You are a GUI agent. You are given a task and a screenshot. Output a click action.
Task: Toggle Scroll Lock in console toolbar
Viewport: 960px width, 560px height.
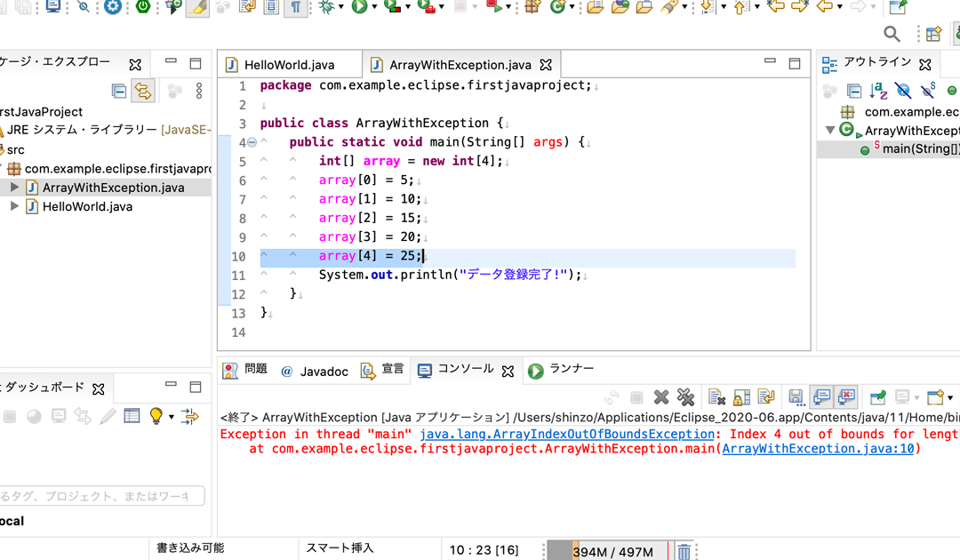coord(741,397)
